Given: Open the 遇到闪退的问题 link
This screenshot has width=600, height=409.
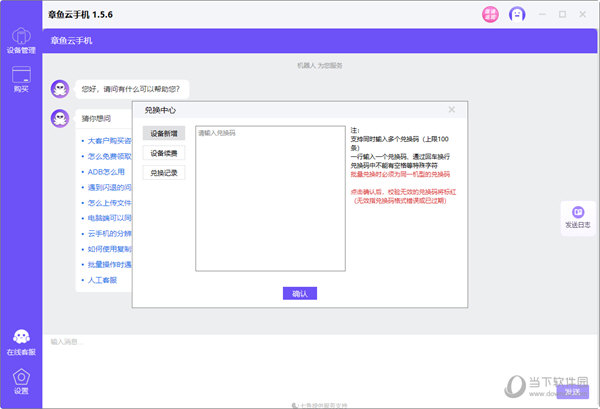Looking at the screenshot, I should tap(109, 187).
